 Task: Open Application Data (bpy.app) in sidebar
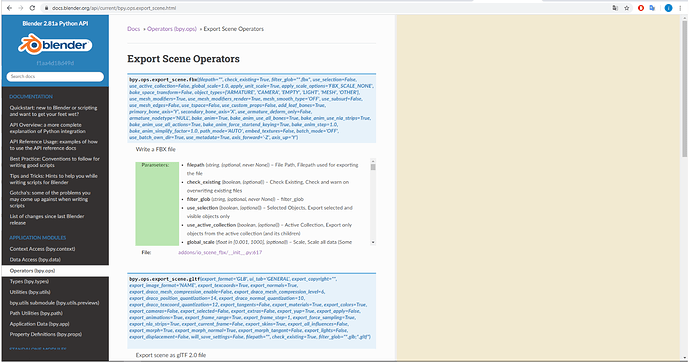(40, 324)
